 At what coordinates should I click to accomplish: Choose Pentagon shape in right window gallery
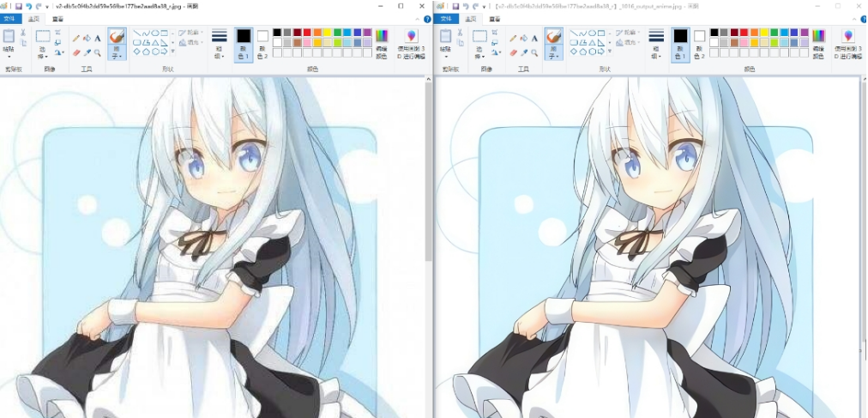pyautogui.click(x=583, y=51)
